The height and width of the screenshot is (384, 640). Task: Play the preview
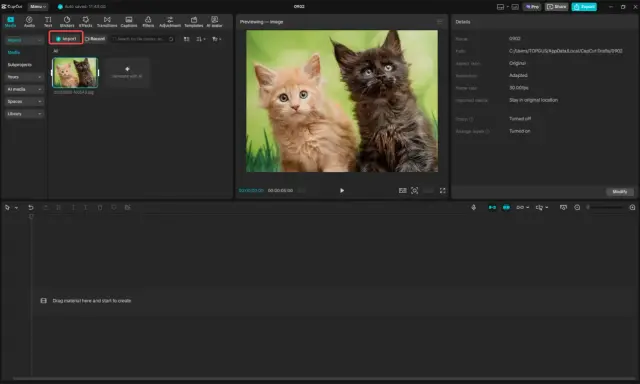(342, 191)
